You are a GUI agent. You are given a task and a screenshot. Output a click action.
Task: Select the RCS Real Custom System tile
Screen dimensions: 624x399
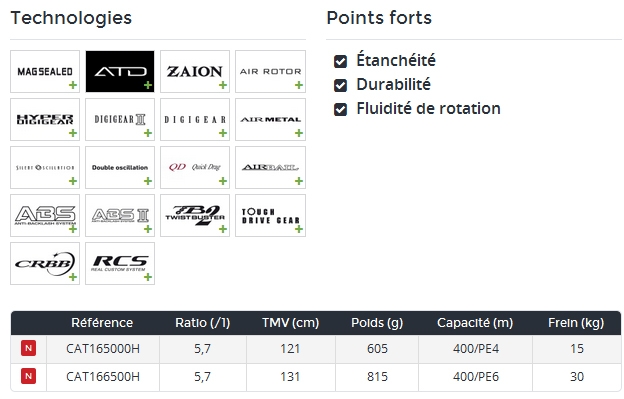point(120,263)
